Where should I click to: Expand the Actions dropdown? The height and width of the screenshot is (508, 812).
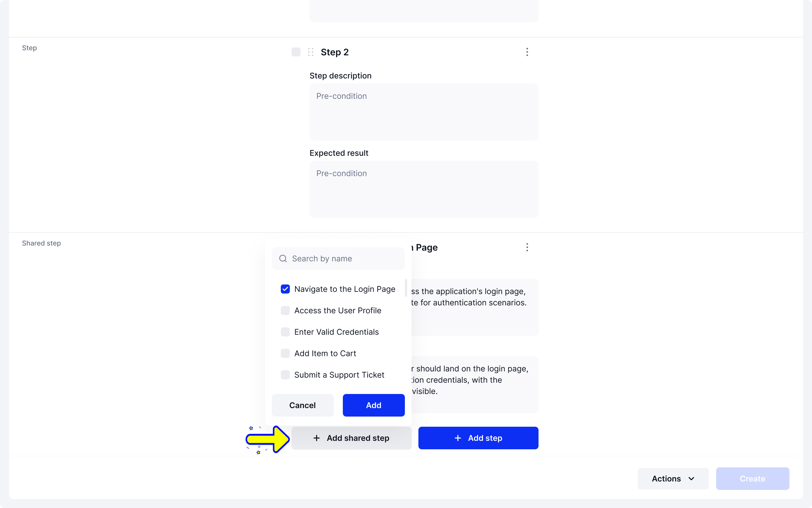[x=673, y=478]
